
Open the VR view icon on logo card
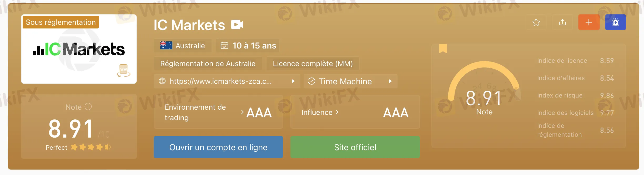click(123, 70)
